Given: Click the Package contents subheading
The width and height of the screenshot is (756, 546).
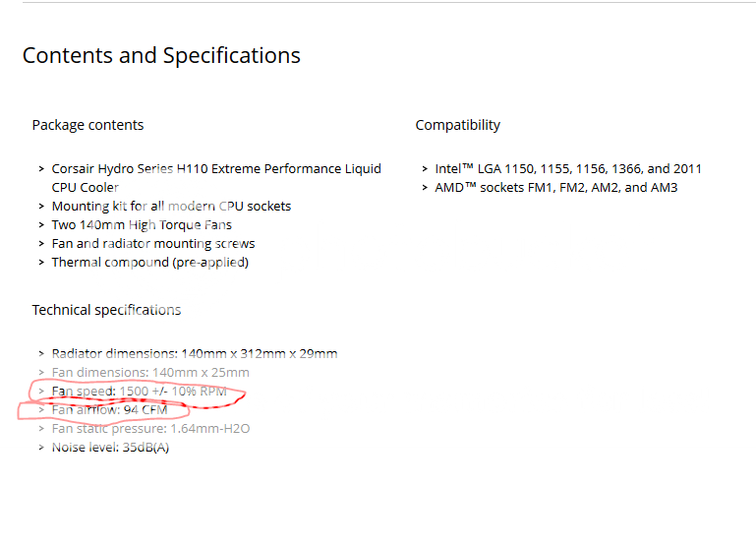Looking at the screenshot, I should (x=87, y=125).
